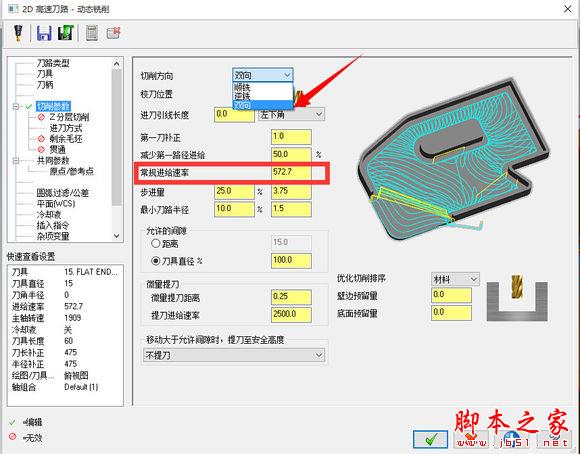
Task: Click the 步进量 value field 3.75
Action: (291, 191)
